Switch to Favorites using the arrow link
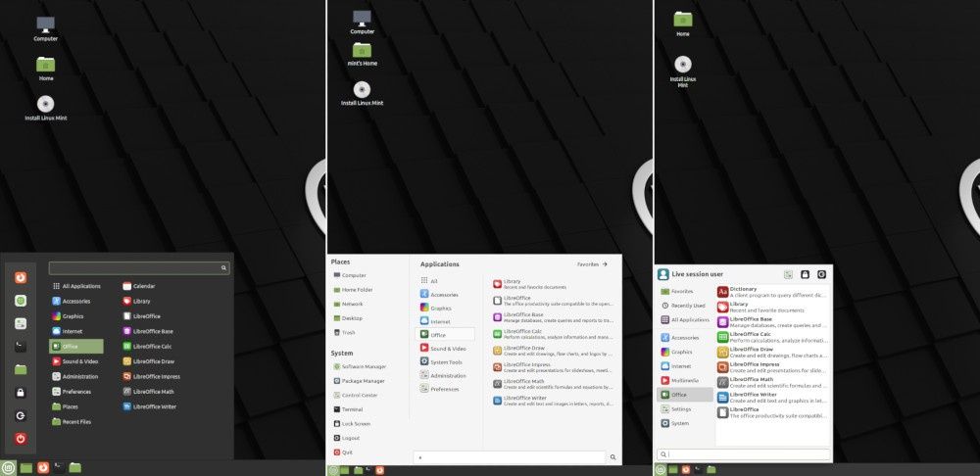 pos(592,264)
